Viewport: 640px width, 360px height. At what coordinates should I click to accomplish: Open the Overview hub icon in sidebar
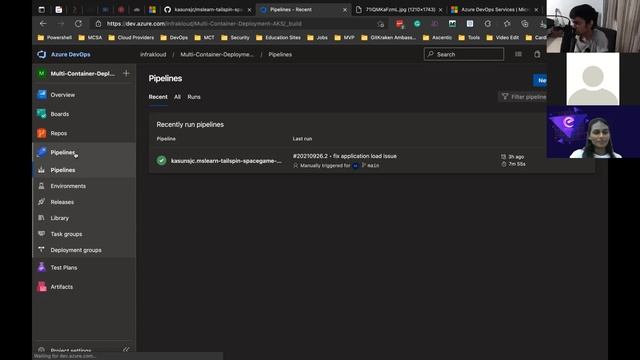pyautogui.click(x=42, y=95)
